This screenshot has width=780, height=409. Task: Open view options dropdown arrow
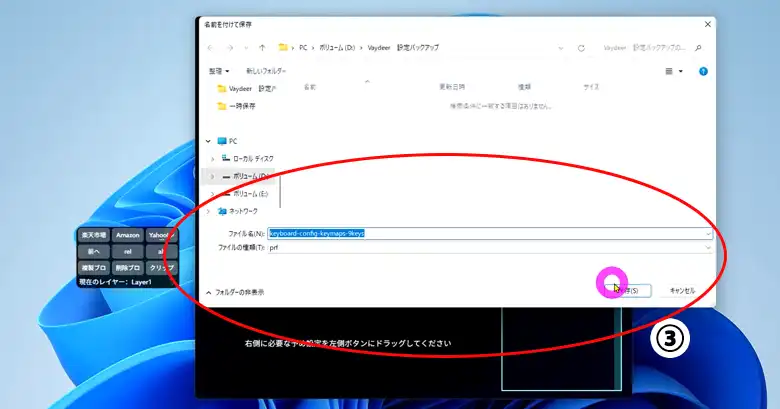coord(681,71)
